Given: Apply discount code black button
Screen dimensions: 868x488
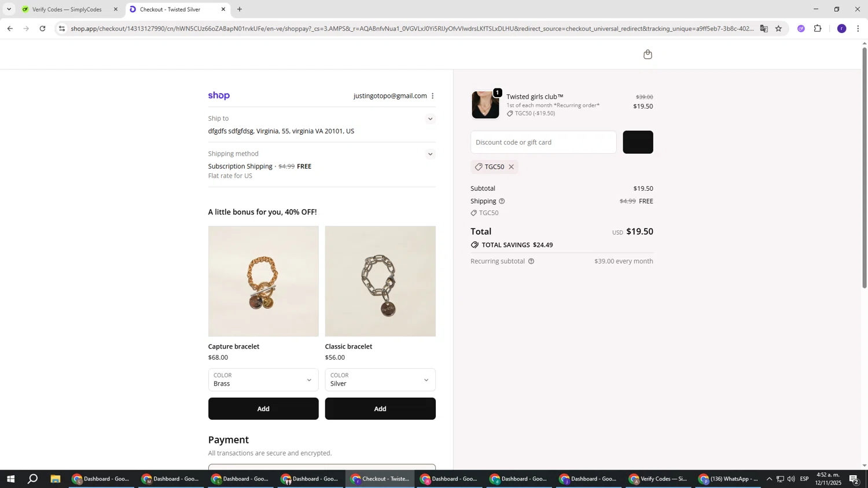Looking at the screenshot, I should point(638,142).
